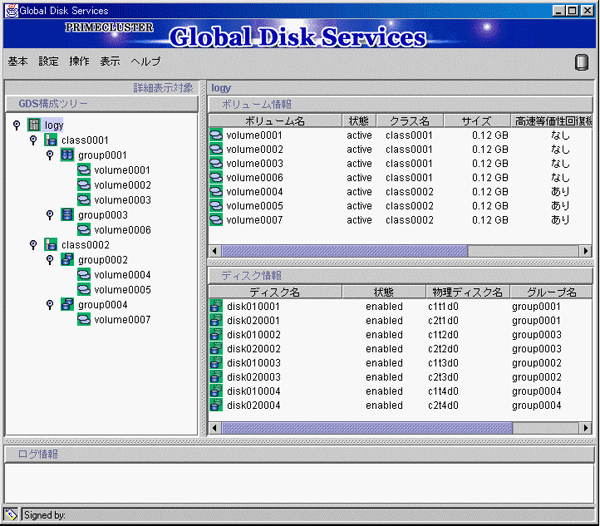Collapse the class0001 tree node
This screenshot has width=600, height=526.
click(x=33, y=140)
